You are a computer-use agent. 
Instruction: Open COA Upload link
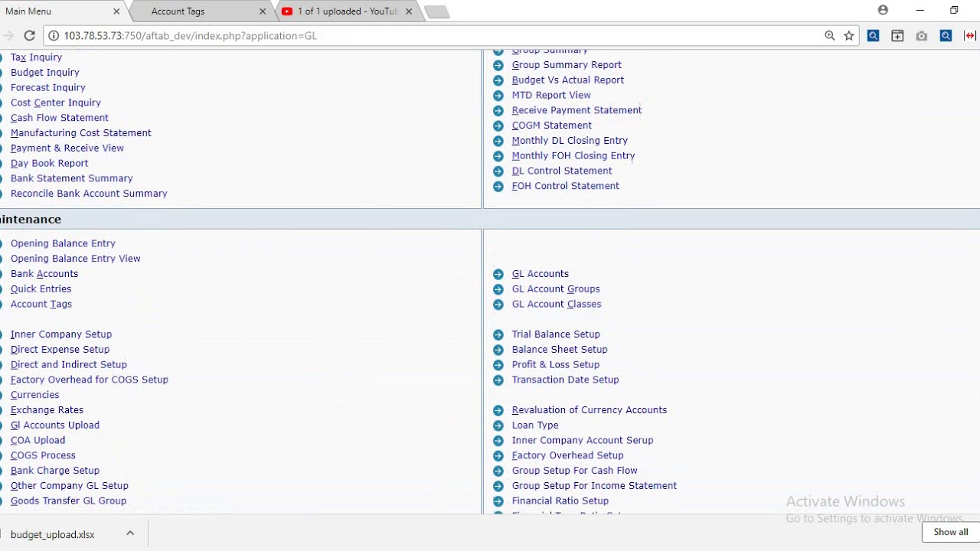[38, 441]
